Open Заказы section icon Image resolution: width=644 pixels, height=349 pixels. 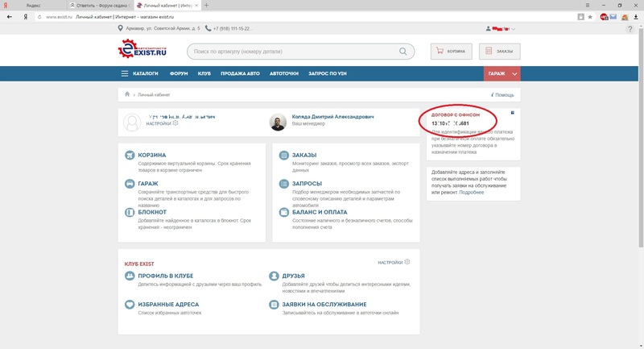tap(284, 155)
